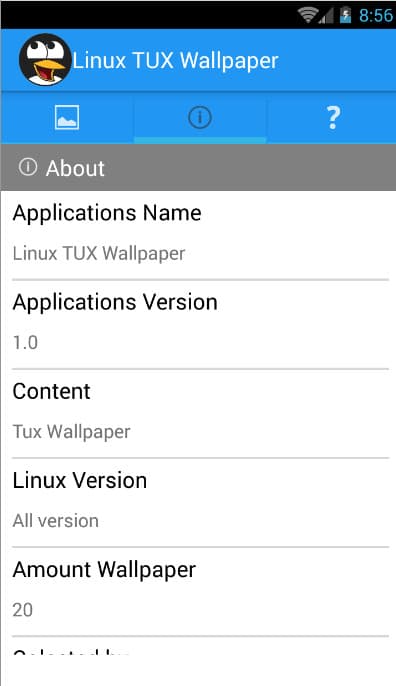This screenshot has height=686, width=396.
Task: Click the 'All version' value text
Action: (56, 521)
